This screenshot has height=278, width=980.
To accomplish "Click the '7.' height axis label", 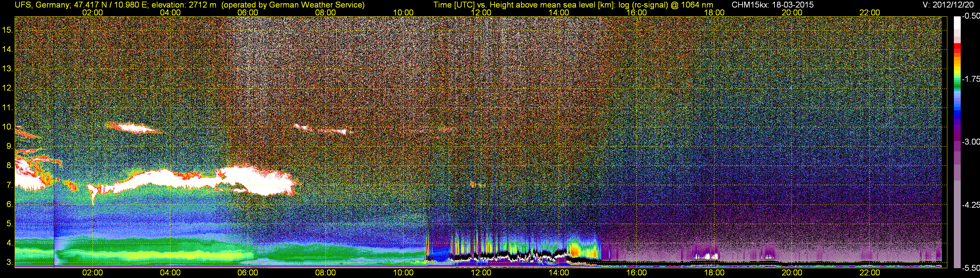I will (x=9, y=185).
